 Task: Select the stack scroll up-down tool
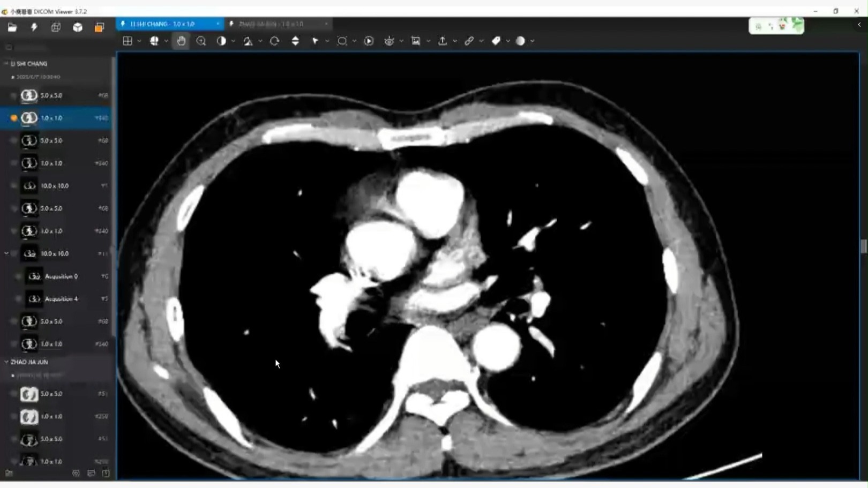(x=295, y=41)
